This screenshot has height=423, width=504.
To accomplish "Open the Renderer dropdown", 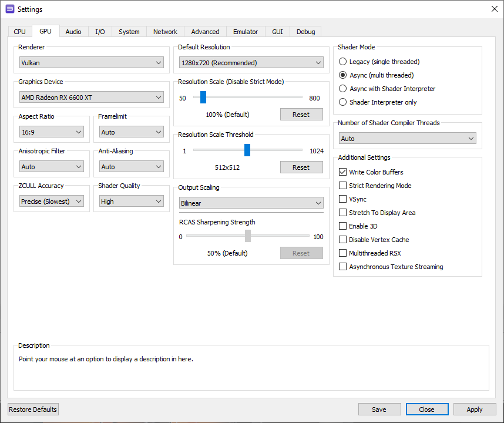I will 91,62.
